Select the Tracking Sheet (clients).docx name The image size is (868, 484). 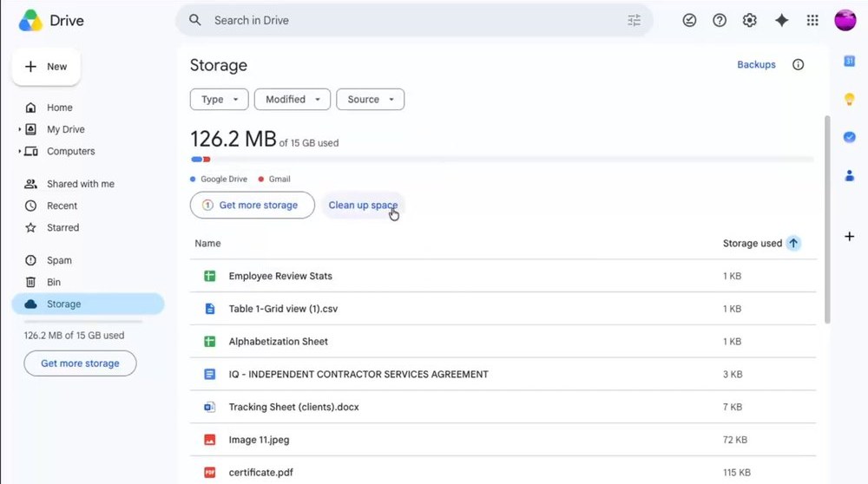(x=294, y=407)
